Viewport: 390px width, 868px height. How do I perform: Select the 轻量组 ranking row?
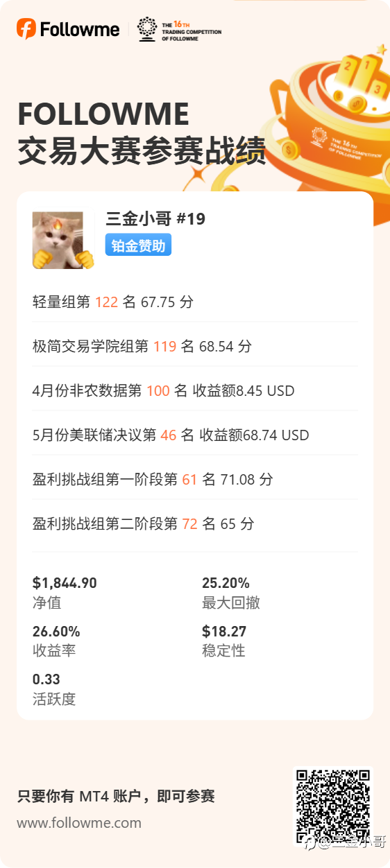pos(195,302)
